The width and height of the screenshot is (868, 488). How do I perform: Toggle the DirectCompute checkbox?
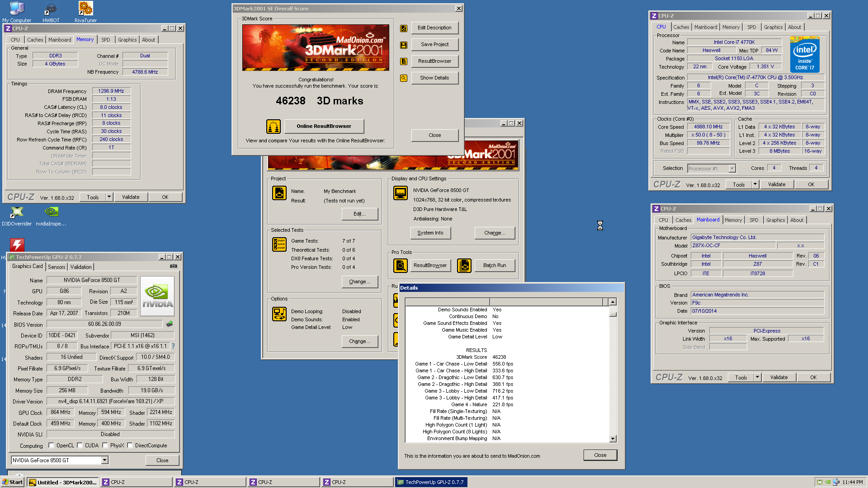pyautogui.click(x=130, y=446)
